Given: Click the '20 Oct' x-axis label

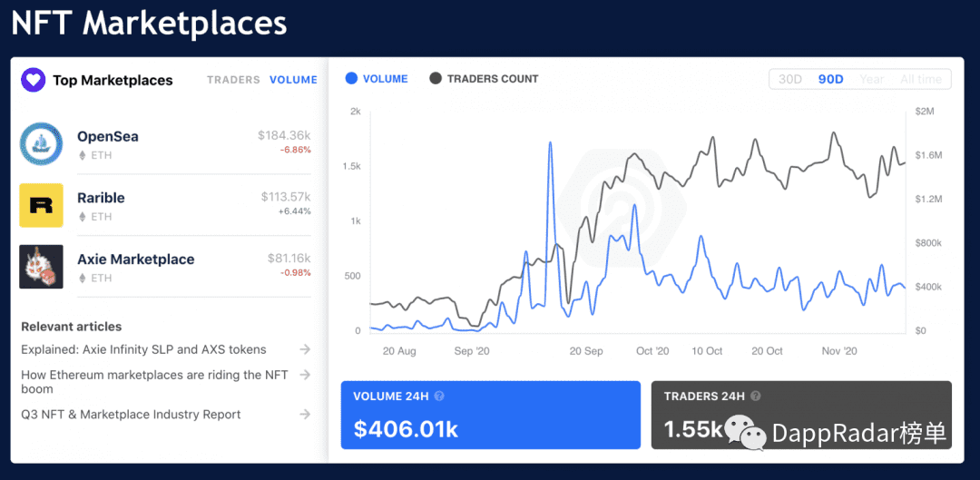Looking at the screenshot, I should click(x=767, y=351).
